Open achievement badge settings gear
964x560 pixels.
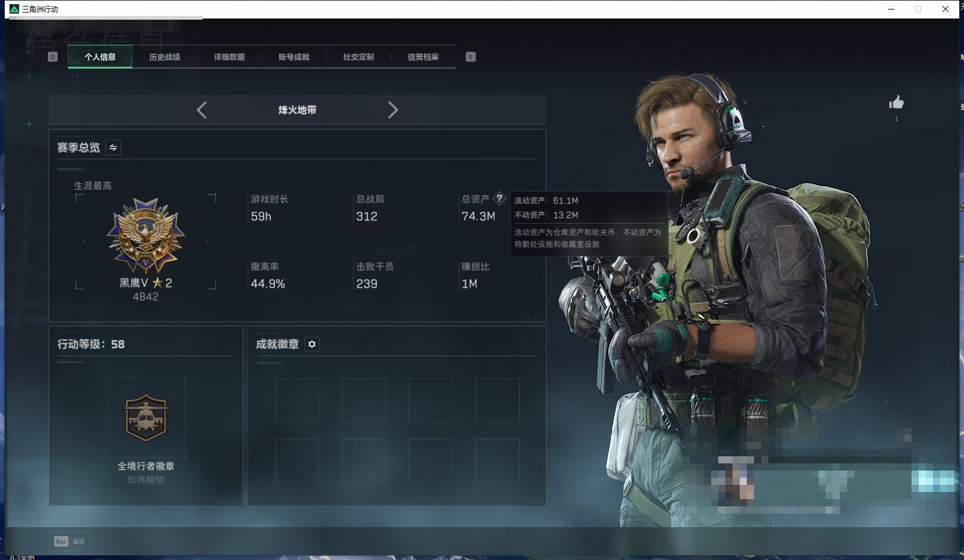[312, 344]
